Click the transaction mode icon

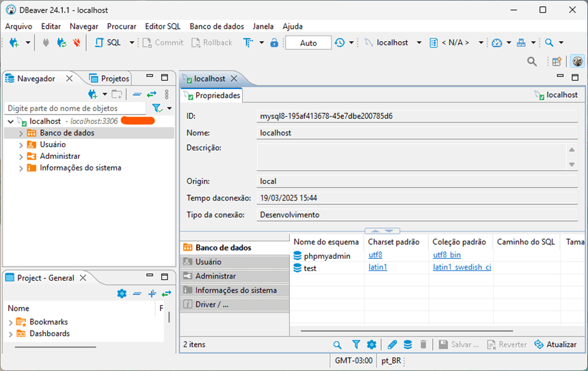click(x=248, y=43)
